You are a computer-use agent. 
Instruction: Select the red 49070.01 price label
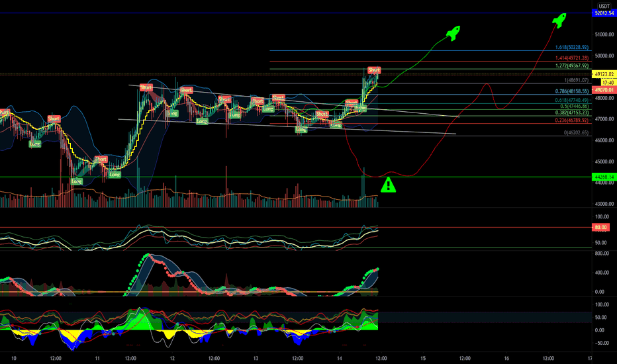pyautogui.click(x=604, y=90)
